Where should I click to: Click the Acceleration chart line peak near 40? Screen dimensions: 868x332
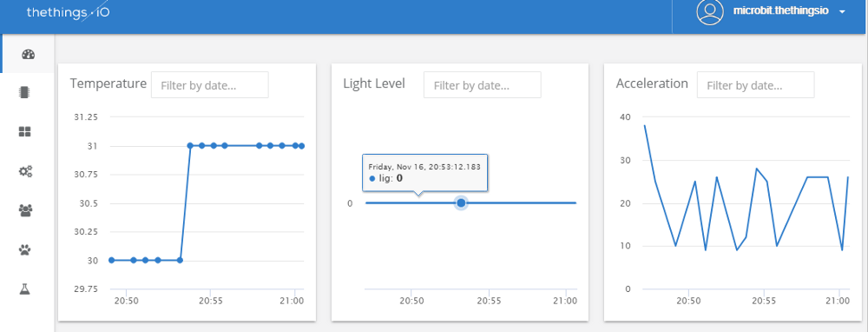[x=645, y=126]
